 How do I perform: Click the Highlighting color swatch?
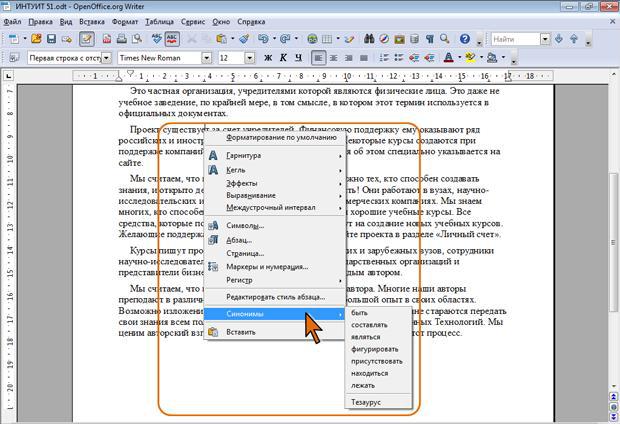pos(470,58)
